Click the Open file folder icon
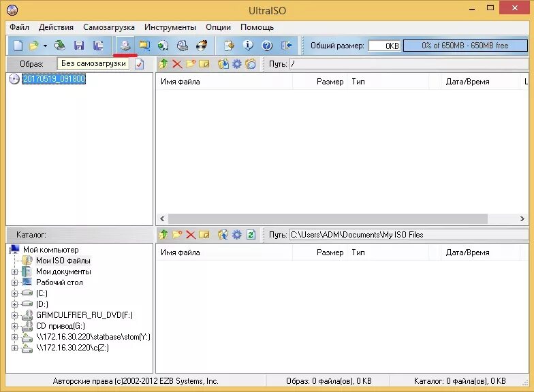 (x=34, y=45)
